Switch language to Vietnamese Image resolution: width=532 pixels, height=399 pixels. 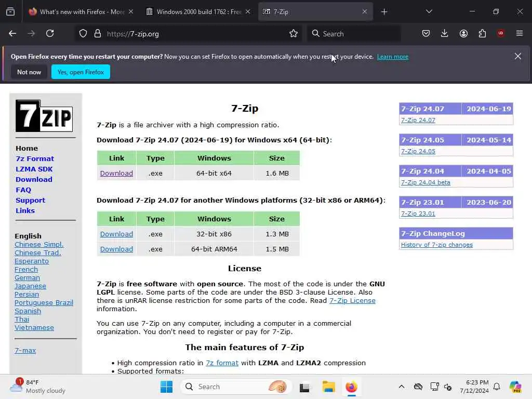click(x=34, y=328)
